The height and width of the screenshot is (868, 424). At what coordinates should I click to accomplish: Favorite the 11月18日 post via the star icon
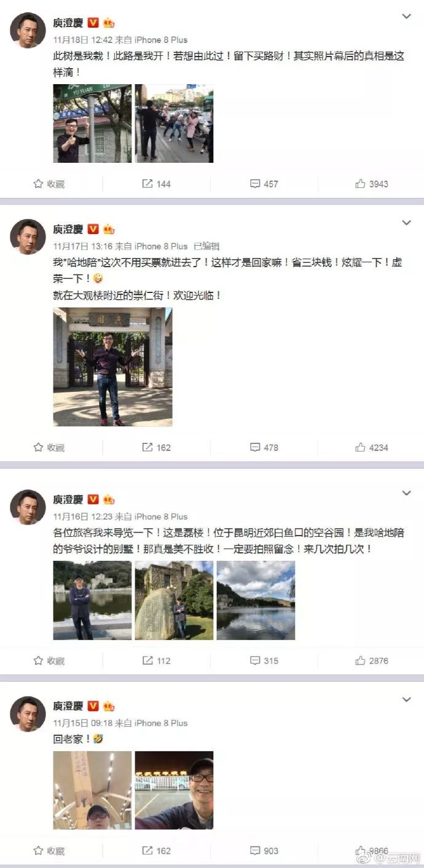click(x=49, y=184)
